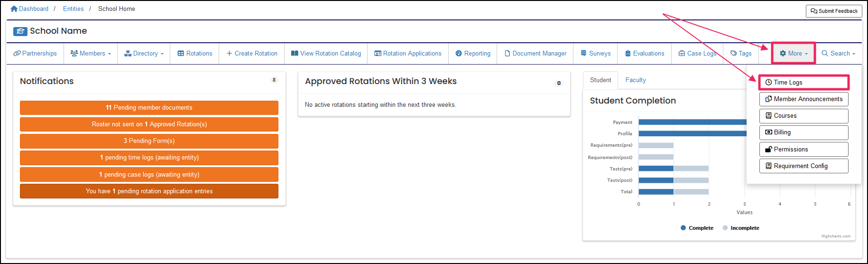Click the Member Announcements copy icon
Viewport: 868px width, 264px height.
pos(769,99)
